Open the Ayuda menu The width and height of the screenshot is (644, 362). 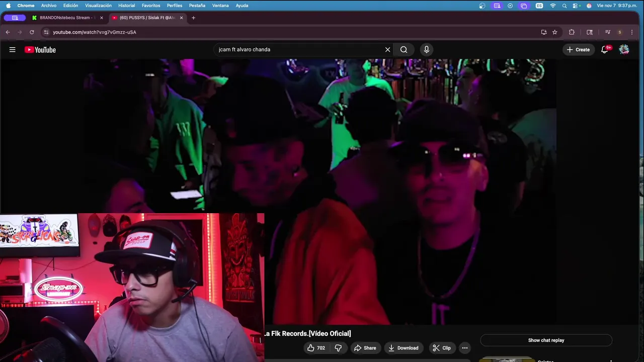(242, 6)
